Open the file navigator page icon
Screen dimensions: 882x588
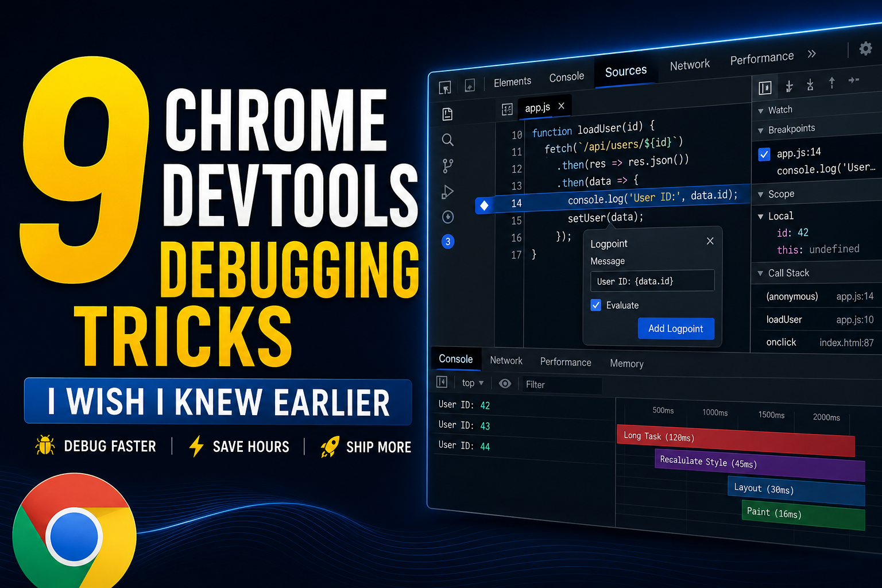pyautogui.click(x=448, y=114)
